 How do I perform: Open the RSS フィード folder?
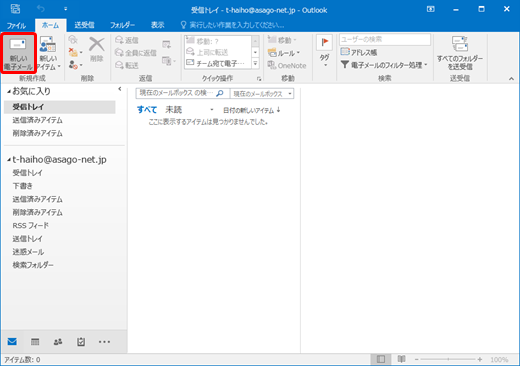[30, 225]
